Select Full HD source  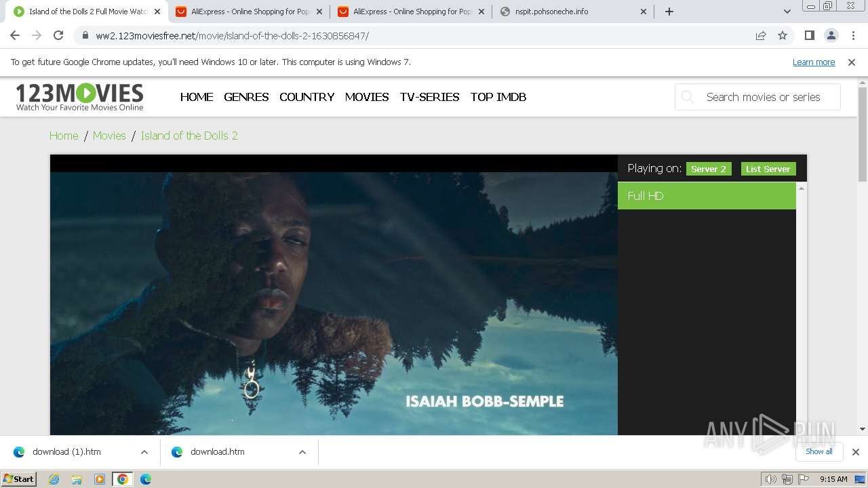tap(707, 196)
